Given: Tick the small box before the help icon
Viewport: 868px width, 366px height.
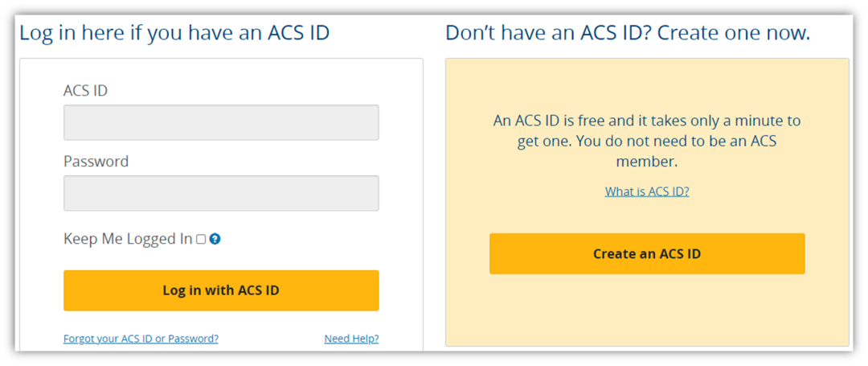Looking at the screenshot, I should 201,239.
